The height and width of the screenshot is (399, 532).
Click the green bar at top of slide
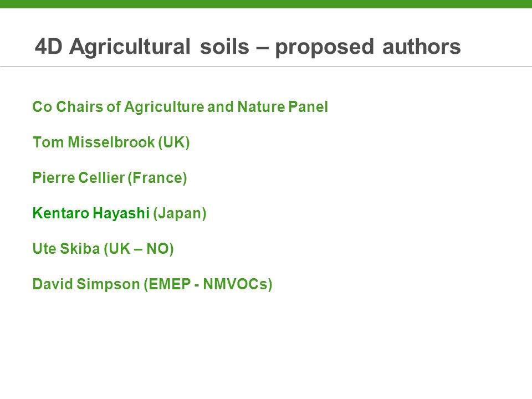click(x=266, y=4)
